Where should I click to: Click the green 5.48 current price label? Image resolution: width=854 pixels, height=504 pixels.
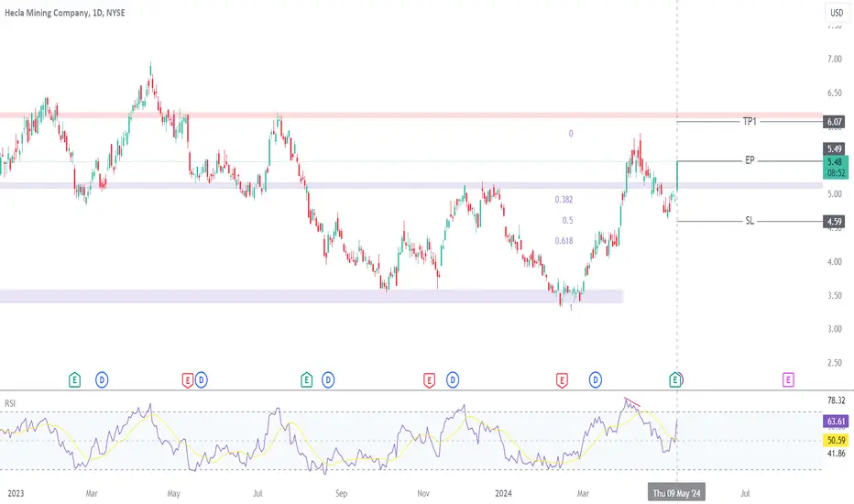(x=835, y=168)
